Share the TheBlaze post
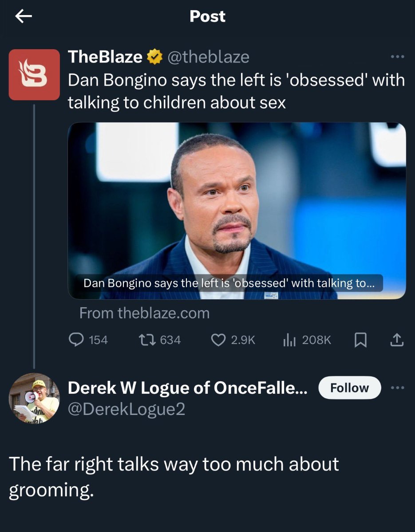Image resolution: width=415 pixels, height=532 pixels. (x=396, y=340)
